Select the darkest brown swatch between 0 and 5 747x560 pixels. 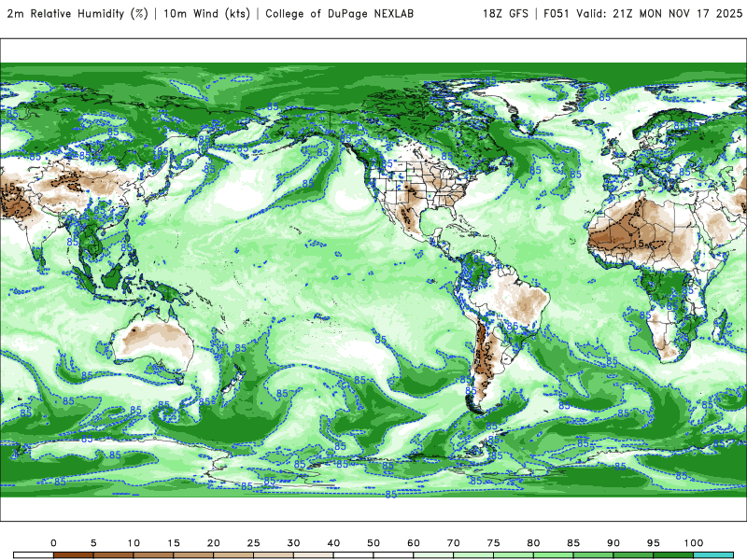[x=74, y=555]
